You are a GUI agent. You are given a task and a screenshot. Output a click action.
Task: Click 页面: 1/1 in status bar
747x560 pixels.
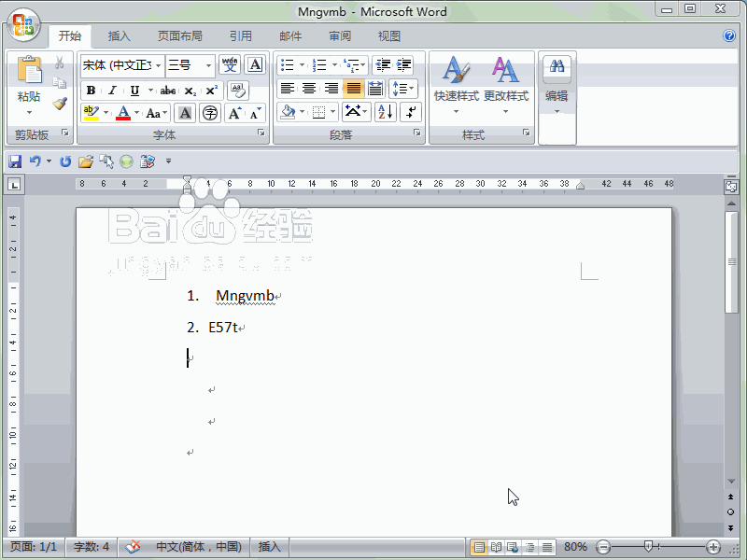click(x=34, y=547)
